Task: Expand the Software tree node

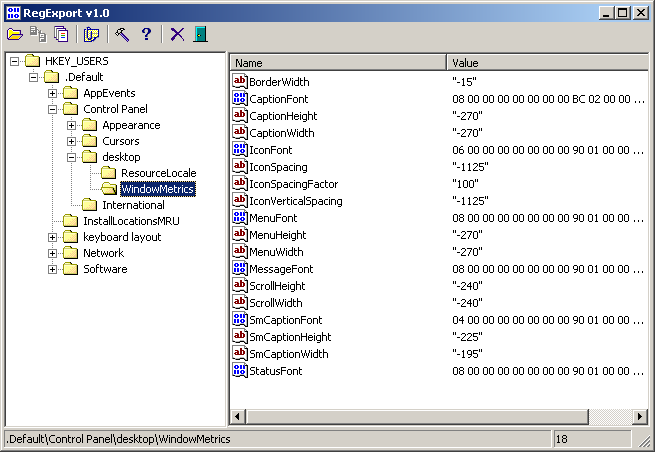Action: pyautogui.click(x=52, y=269)
